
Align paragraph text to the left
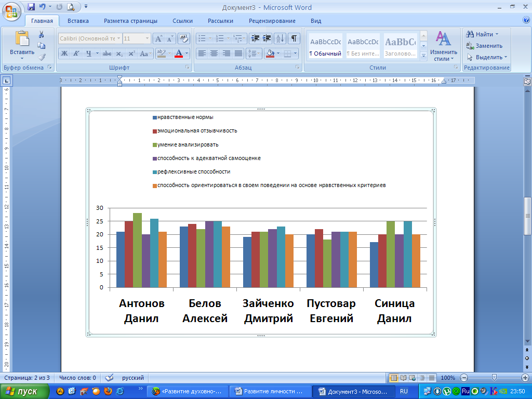pyautogui.click(x=202, y=54)
